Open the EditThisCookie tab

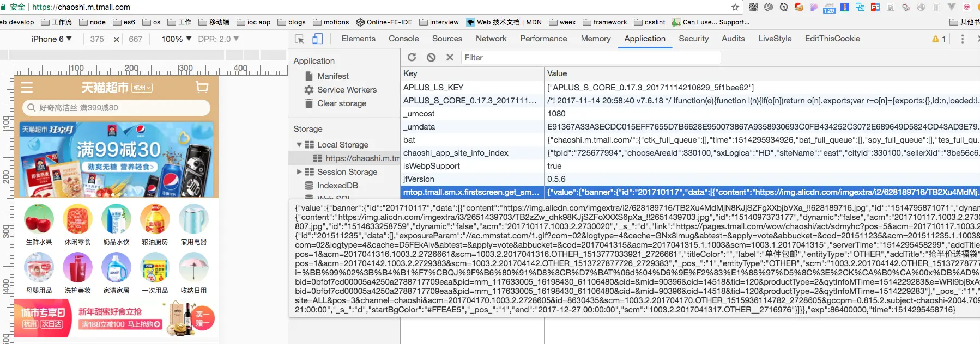pos(832,39)
